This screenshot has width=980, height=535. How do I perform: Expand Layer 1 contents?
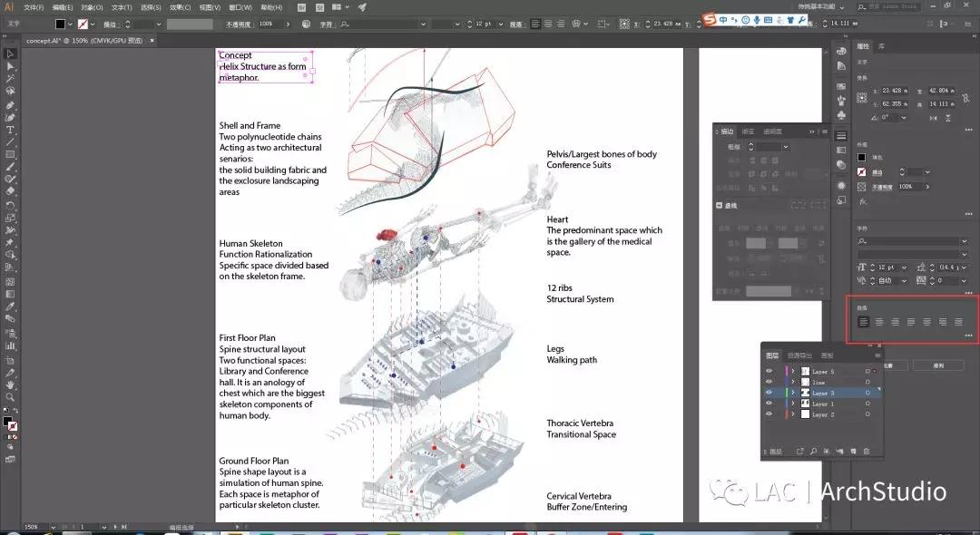pos(793,404)
